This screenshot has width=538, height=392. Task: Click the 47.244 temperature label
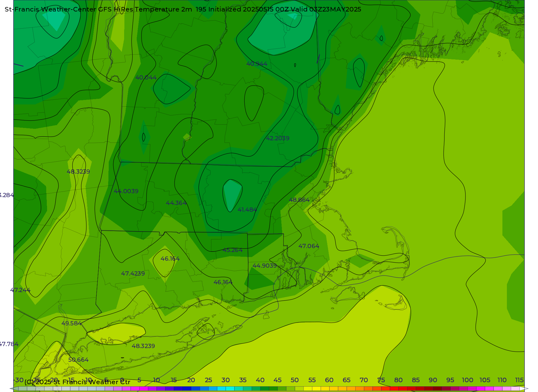pos(20,290)
